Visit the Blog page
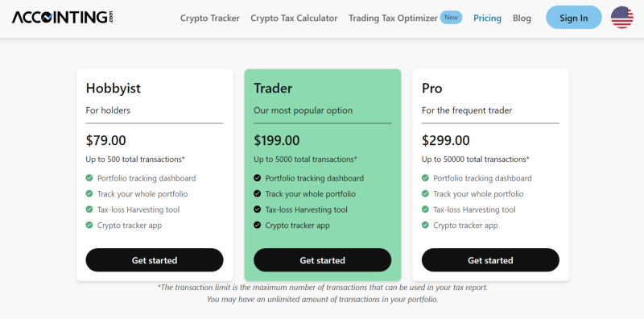 [x=522, y=18]
